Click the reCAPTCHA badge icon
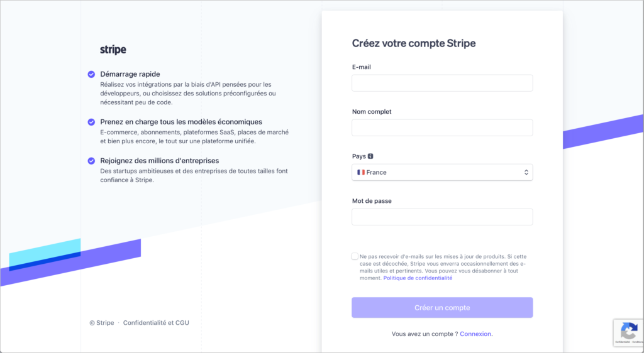Image resolution: width=644 pixels, height=353 pixels. click(629, 330)
